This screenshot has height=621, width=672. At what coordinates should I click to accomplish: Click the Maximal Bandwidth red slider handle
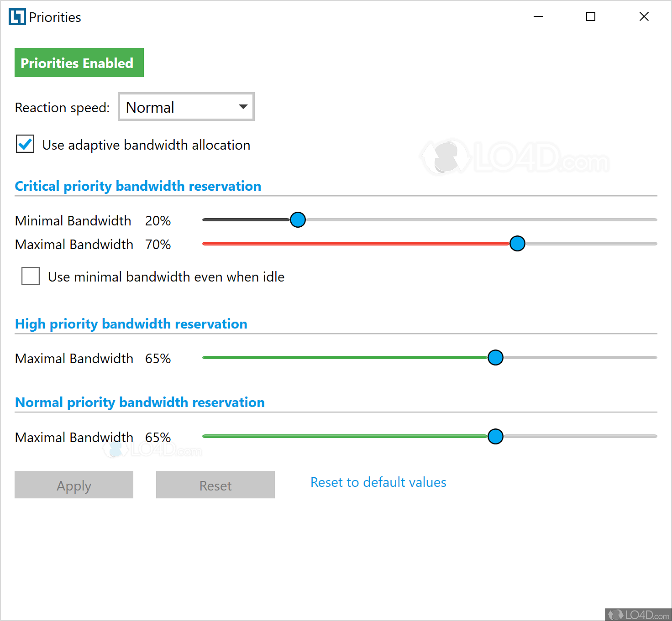pyautogui.click(x=517, y=243)
